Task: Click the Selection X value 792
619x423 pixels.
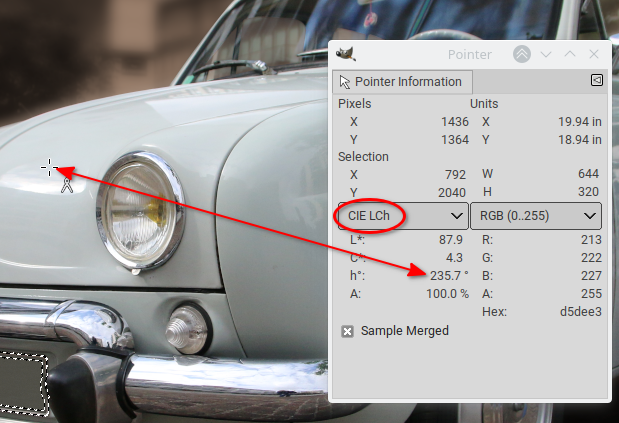Action: (x=455, y=174)
